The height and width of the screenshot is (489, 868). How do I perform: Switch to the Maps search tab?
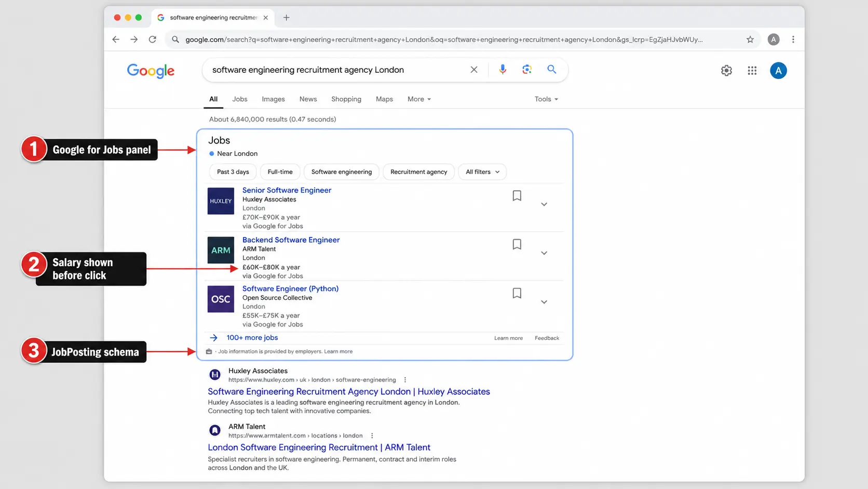tap(385, 99)
